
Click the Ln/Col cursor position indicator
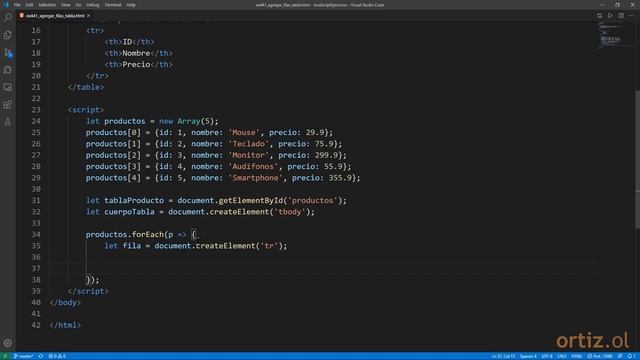pyautogui.click(x=503, y=356)
